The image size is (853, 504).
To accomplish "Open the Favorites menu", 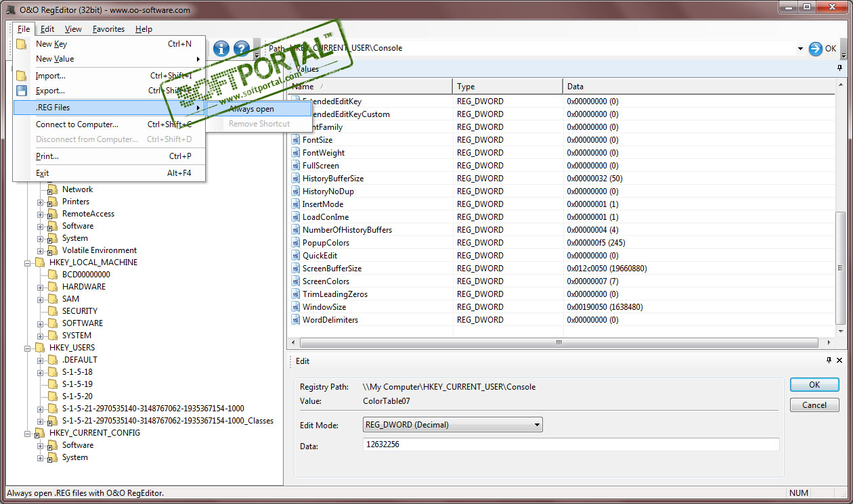I will 108,29.
